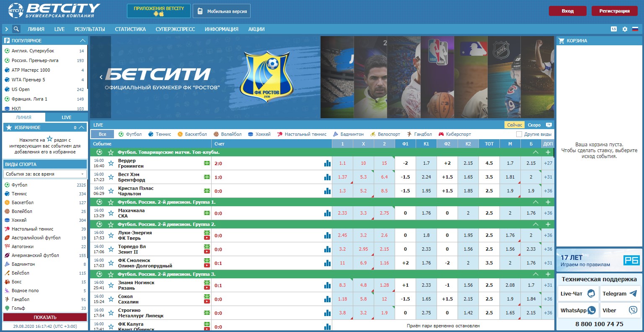Filter live events by Киберспорт
This screenshot has height=332, width=644.
(x=455, y=134)
